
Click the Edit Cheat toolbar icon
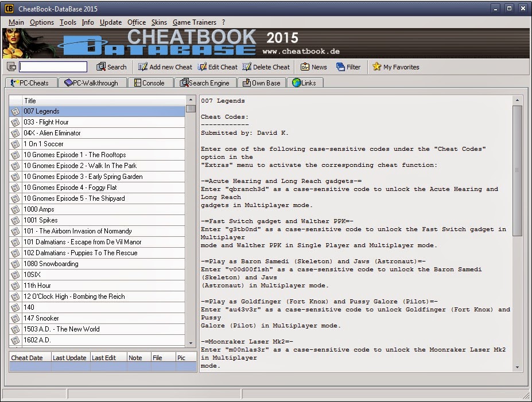[x=218, y=67]
